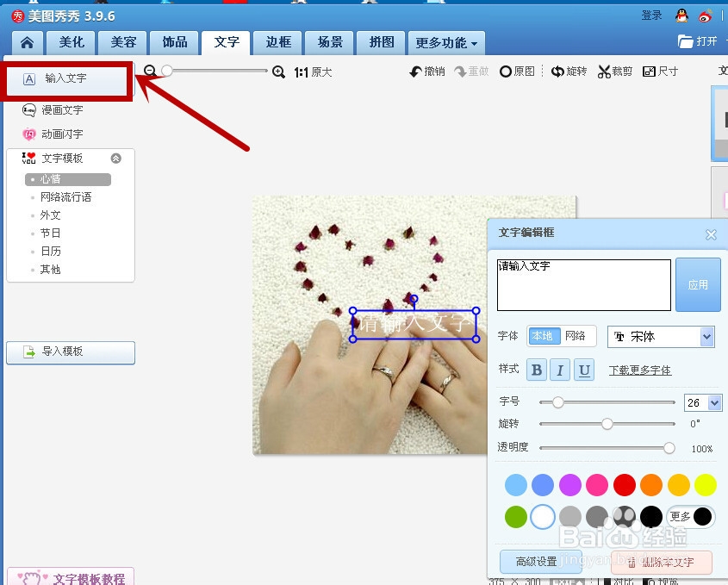
Task: Select 漫画文字 option
Action: 53,110
